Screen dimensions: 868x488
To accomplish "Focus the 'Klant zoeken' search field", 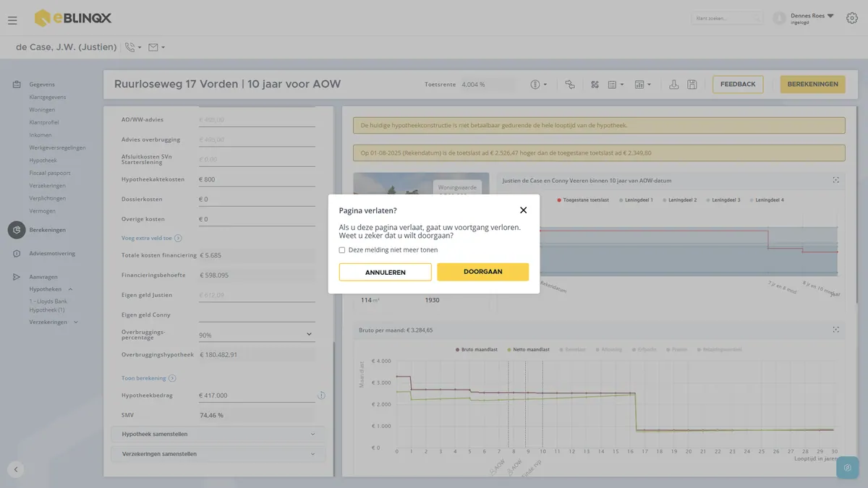I will pyautogui.click(x=726, y=18).
